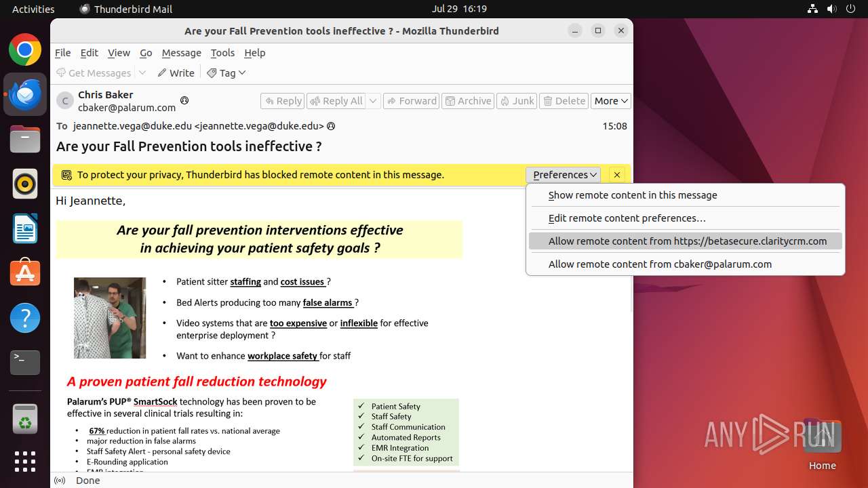
Task: Mark the message as Junk
Action: point(517,101)
